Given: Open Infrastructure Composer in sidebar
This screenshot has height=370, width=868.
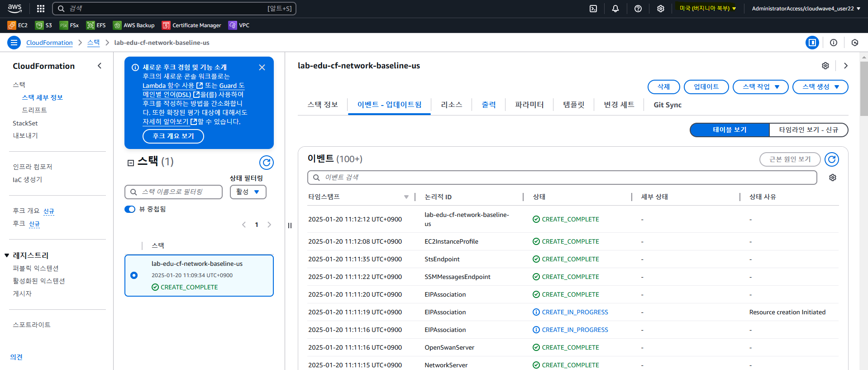Looking at the screenshot, I should (x=33, y=167).
